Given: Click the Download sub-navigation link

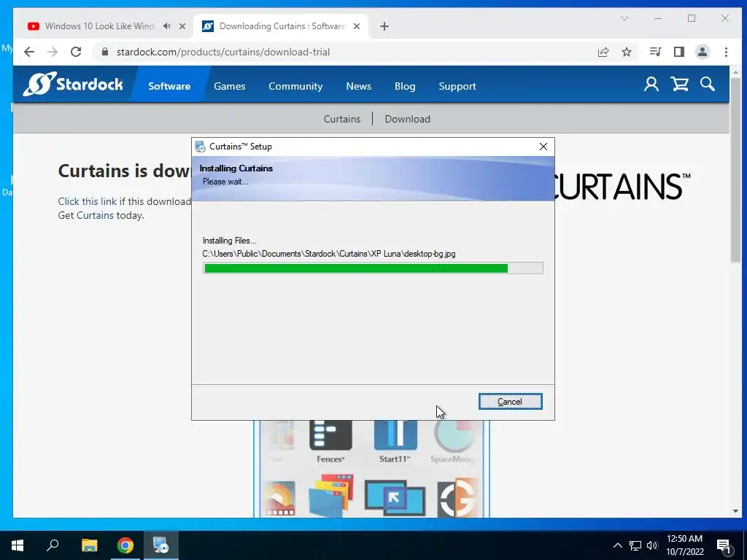Looking at the screenshot, I should click(407, 119).
